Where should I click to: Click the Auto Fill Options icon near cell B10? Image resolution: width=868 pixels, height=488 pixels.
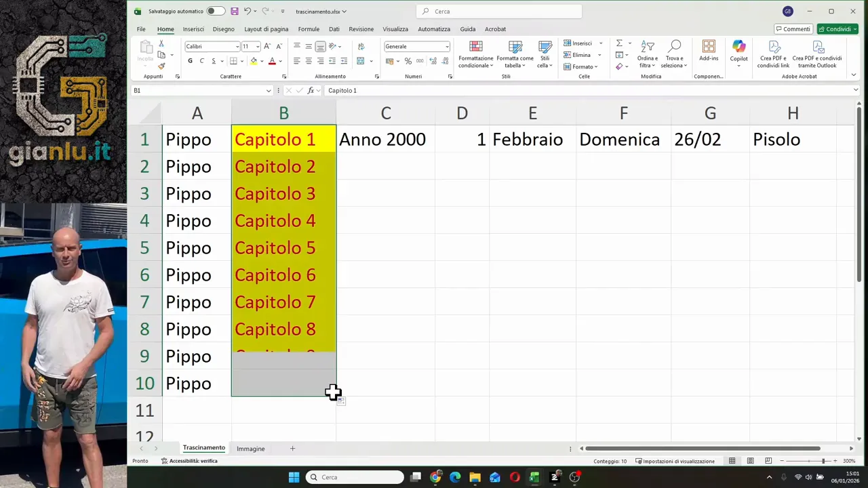pos(340,402)
